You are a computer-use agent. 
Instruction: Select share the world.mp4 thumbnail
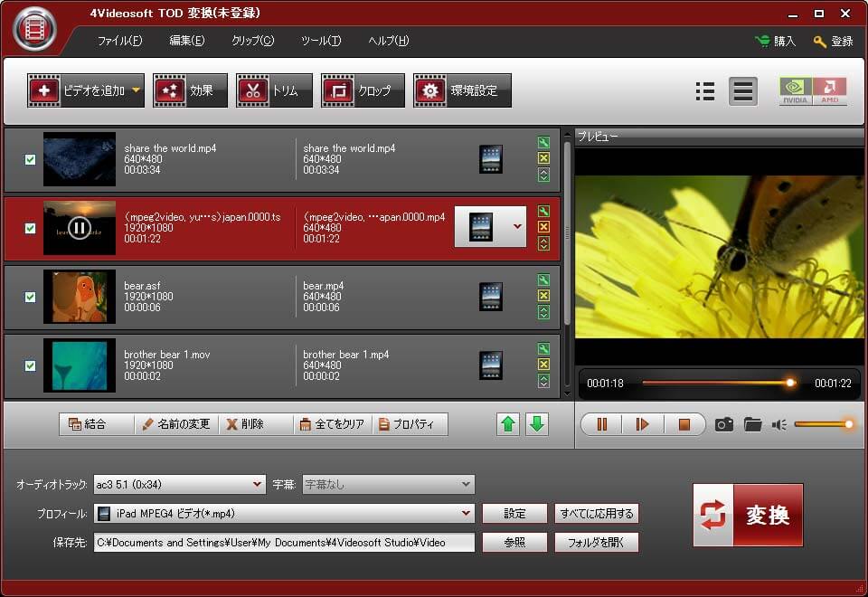[80, 159]
